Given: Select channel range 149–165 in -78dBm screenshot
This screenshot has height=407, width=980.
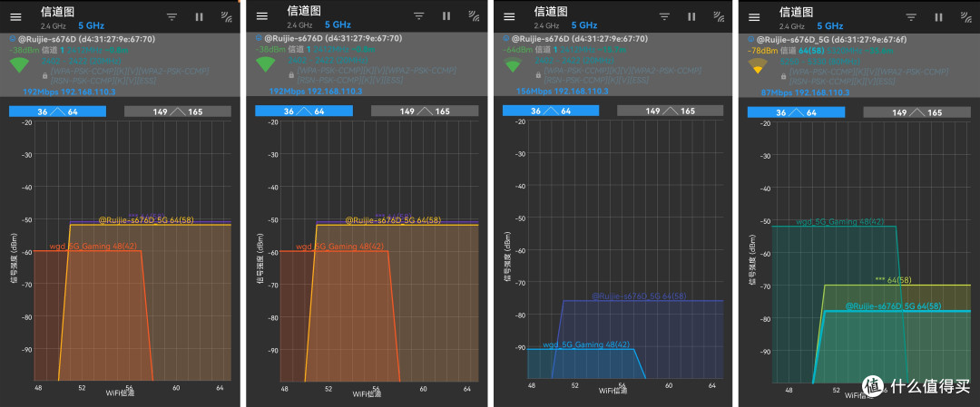Looking at the screenshot, I should 917,112.
